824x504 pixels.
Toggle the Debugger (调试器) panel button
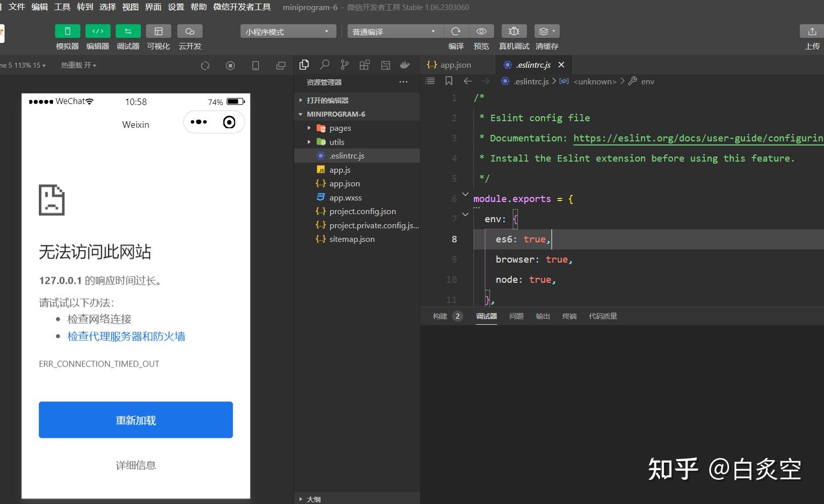[128, 31]
